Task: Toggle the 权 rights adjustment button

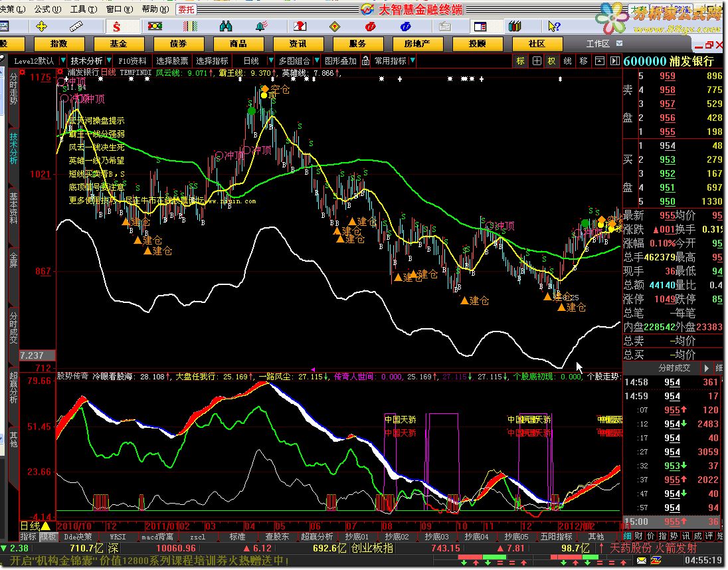Action: pos(551,61)
